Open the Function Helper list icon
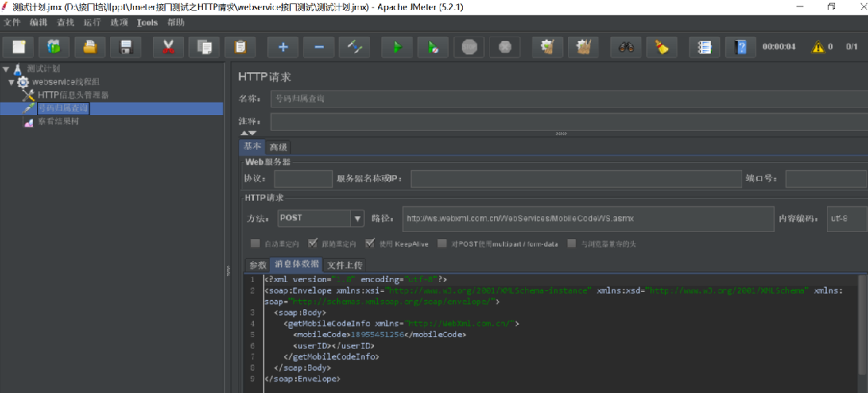Viewport: 868px width, 393px height. coord(704,47)
